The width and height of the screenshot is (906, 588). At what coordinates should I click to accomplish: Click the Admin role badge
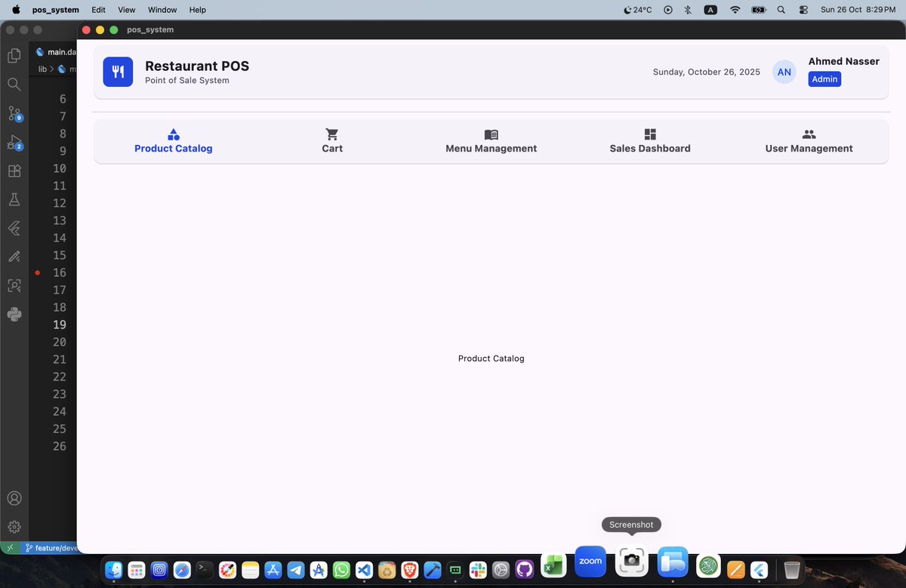[824, 79]
